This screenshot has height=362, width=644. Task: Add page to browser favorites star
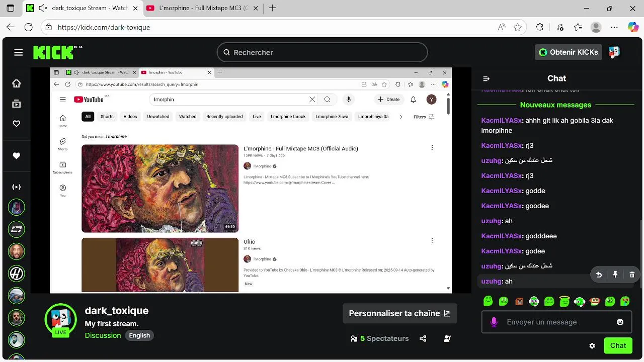tap(517, 27)
